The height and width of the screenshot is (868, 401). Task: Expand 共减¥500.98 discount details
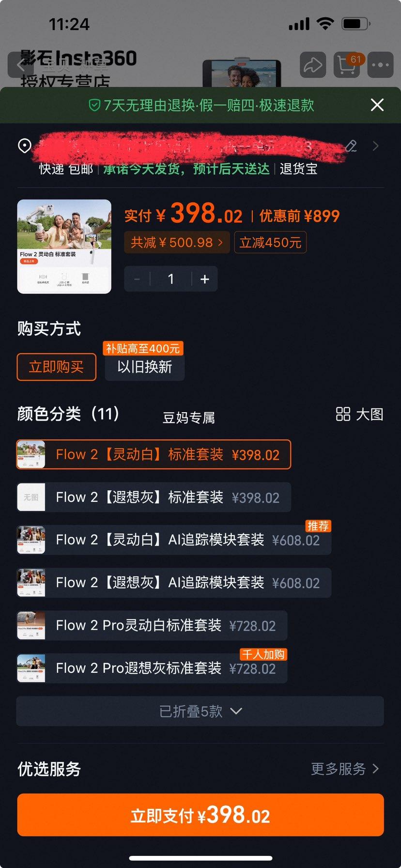pos(177,242)
